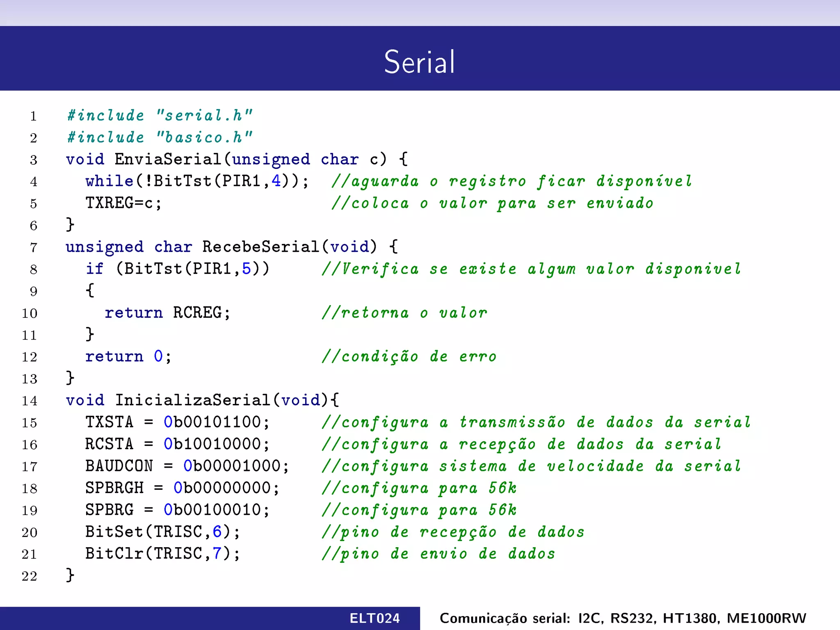
Task: Click the assignment 'SPBRG = 0b00100010;'
Action: pos(177,510)
